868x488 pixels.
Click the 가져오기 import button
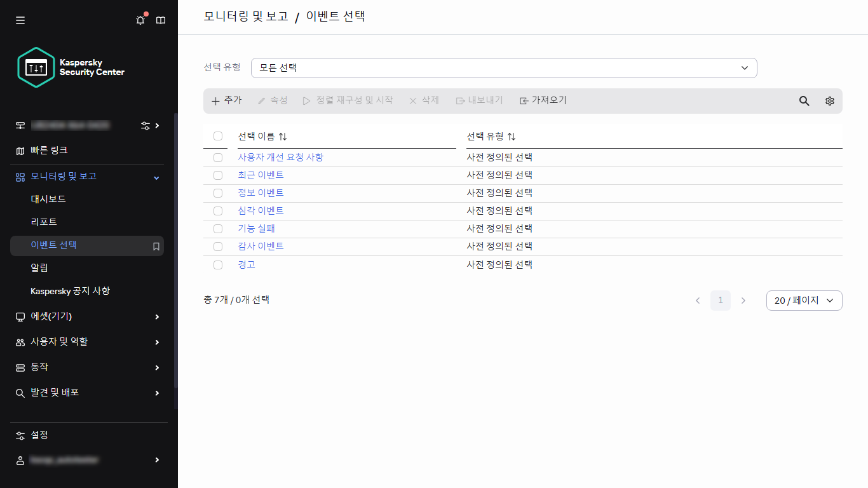coord(543,100)
